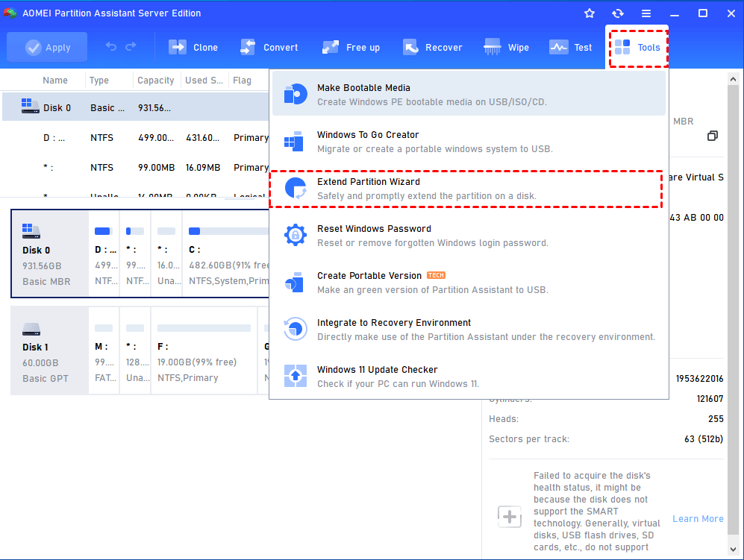The height and width of the screenshot is (560, 744).
Task: Open the Wipe toolbar menu
Action: coord(506,48)
